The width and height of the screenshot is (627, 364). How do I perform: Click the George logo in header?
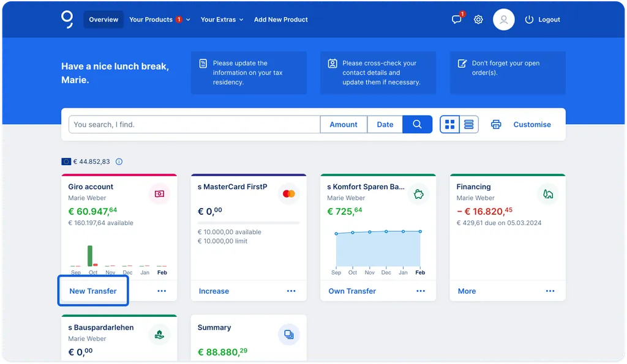click(67, 19)
